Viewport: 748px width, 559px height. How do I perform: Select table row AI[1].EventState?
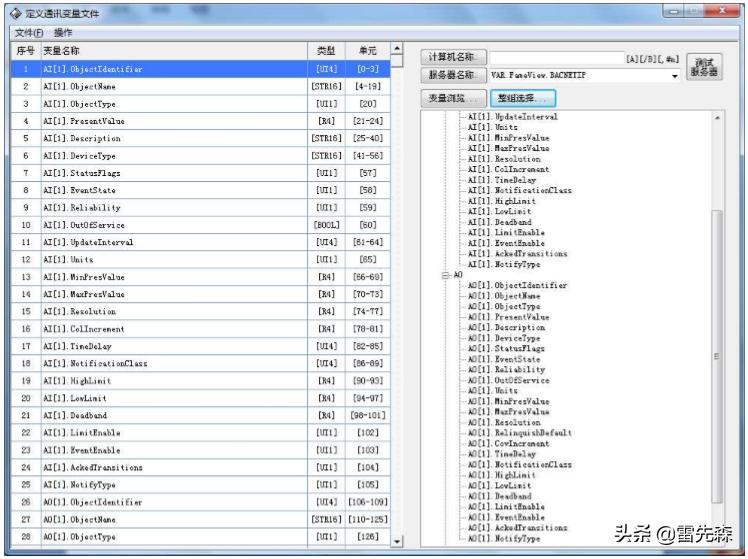tap(200, 190)
